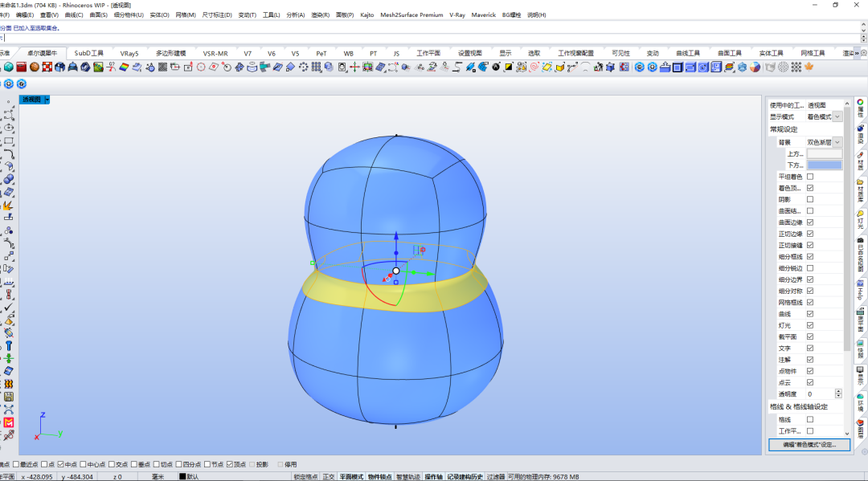868x481 pixels.
Task: Click the first blue gear icon in second toolbar row
Action: point(9,84)
